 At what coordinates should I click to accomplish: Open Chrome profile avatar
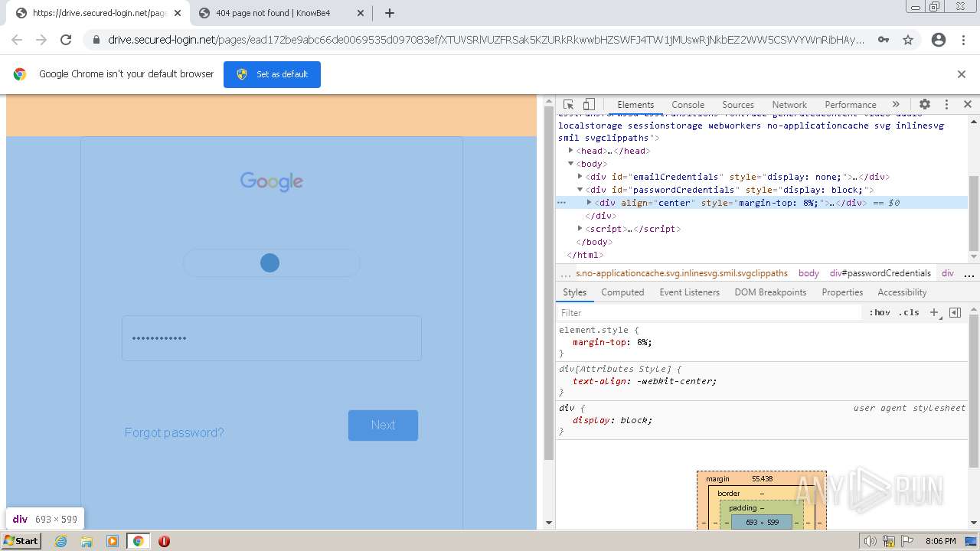pos(939,40)
